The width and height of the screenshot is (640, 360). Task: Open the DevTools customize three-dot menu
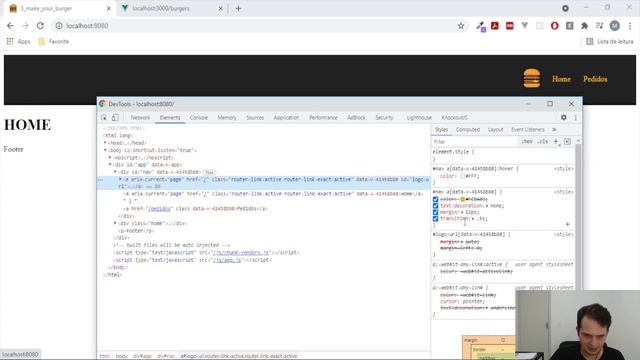(x=576, y=118)
